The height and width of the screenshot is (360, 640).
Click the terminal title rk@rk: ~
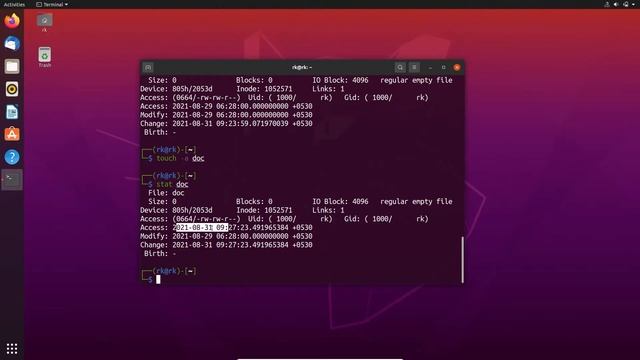coord(302,67)
